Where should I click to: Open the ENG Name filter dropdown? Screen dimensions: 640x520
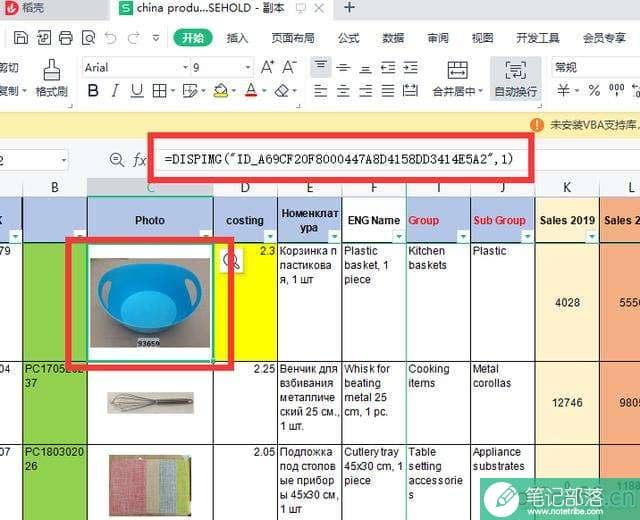click(398, 236)
